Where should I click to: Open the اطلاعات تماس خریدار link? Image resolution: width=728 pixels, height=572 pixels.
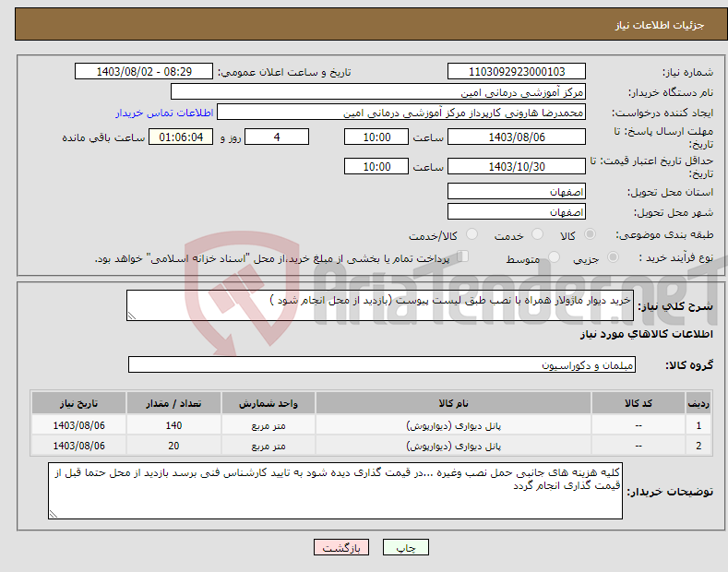(x=164, y=113)
